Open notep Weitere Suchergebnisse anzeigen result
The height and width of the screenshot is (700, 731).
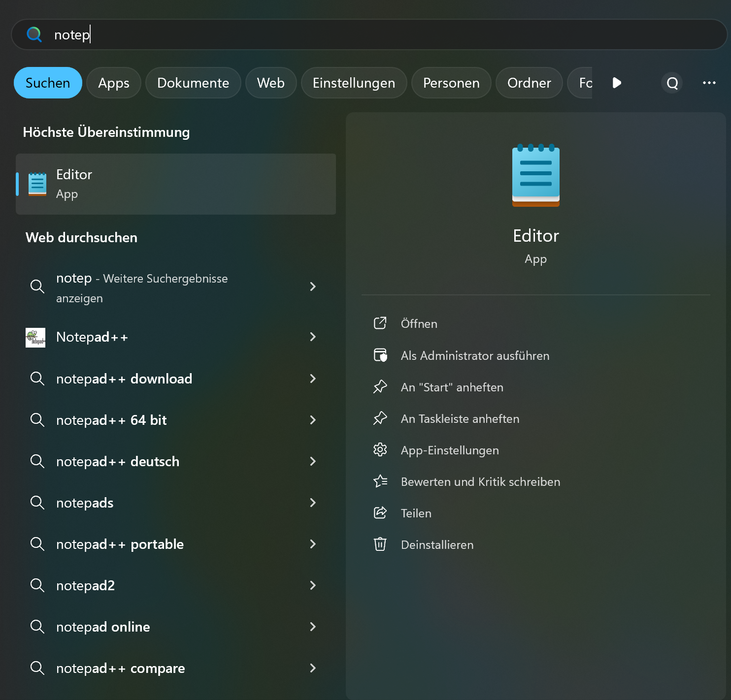coord(176,287)
